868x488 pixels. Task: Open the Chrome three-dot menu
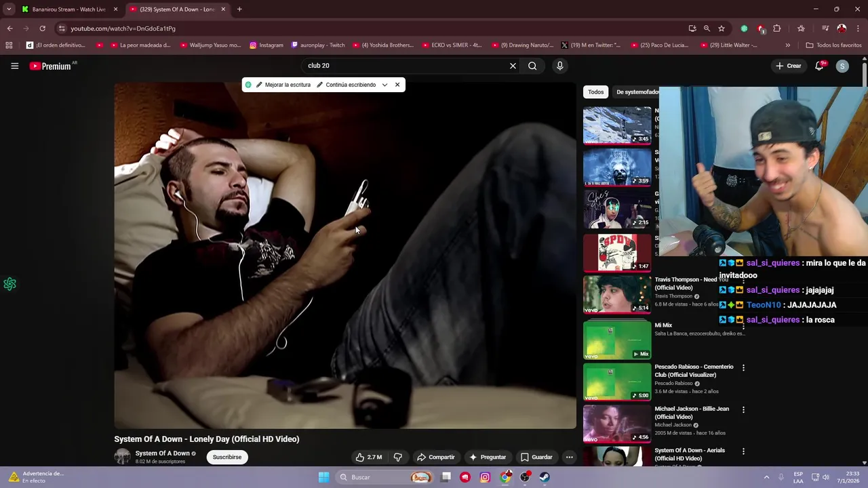(858, 28)
